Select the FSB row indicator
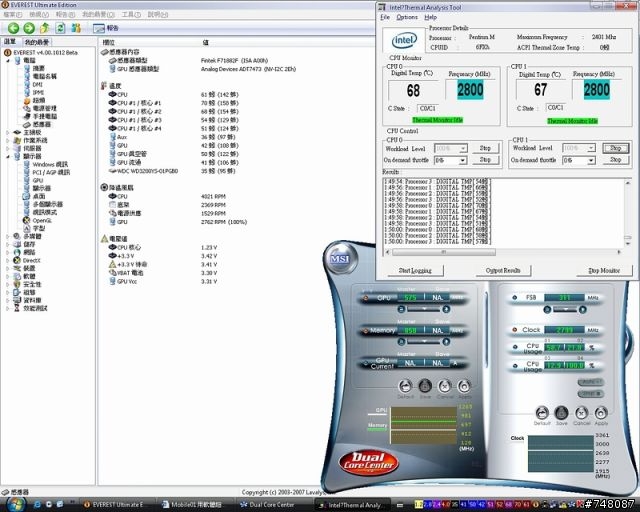Viewport: 640px width, 512px height. tap(515, 298)
